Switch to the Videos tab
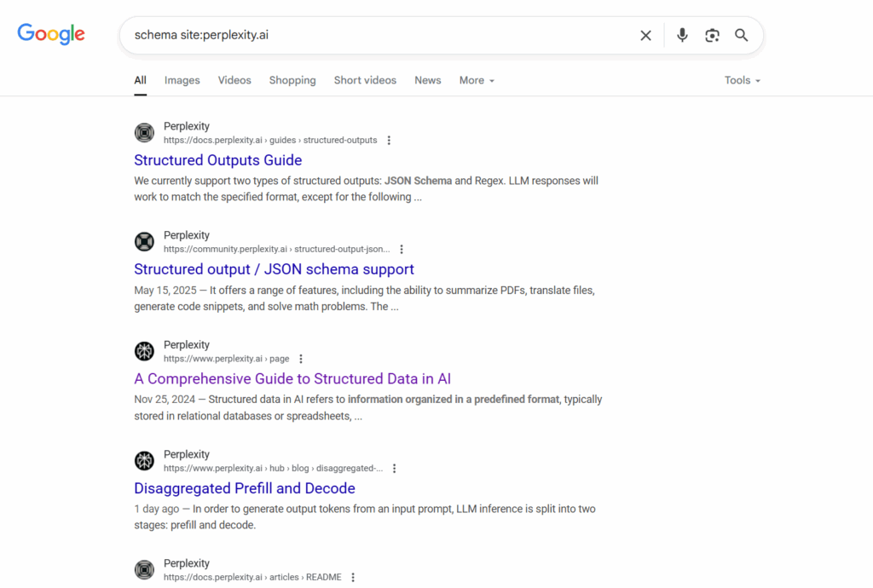The image size is (873, 588). click(234, 81)
